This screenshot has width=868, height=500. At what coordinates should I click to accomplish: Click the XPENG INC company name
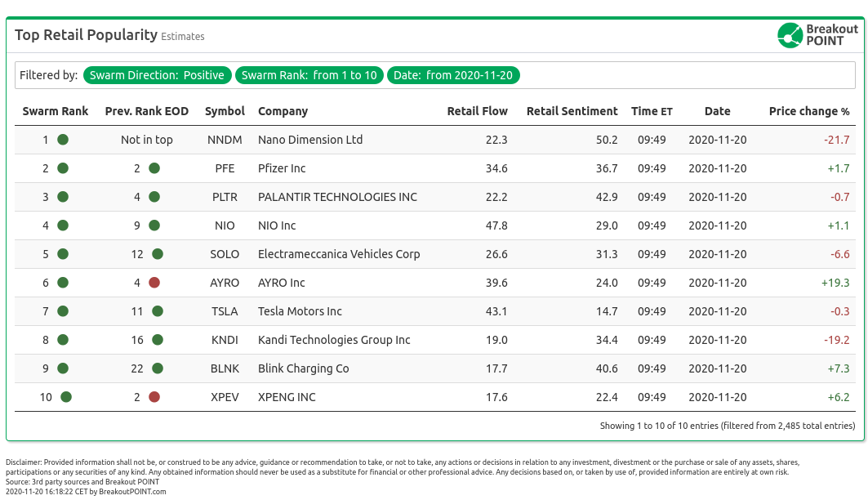point(287,397)
